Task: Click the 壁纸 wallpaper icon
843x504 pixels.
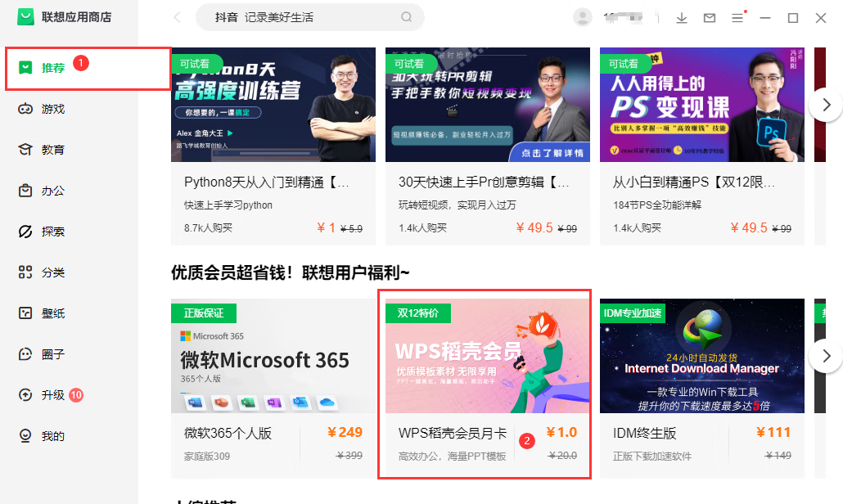Action: (25, 313)
